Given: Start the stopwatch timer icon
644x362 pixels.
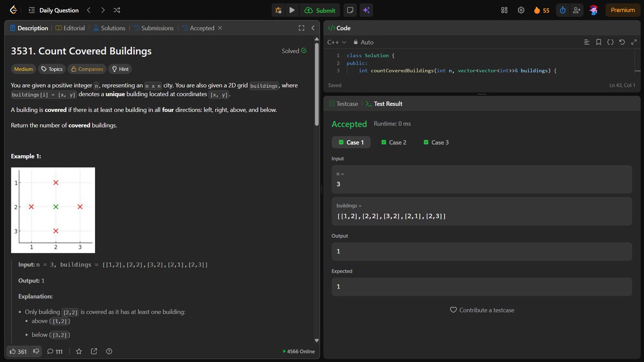Looking at the screenshot, I should pos(562,10).
